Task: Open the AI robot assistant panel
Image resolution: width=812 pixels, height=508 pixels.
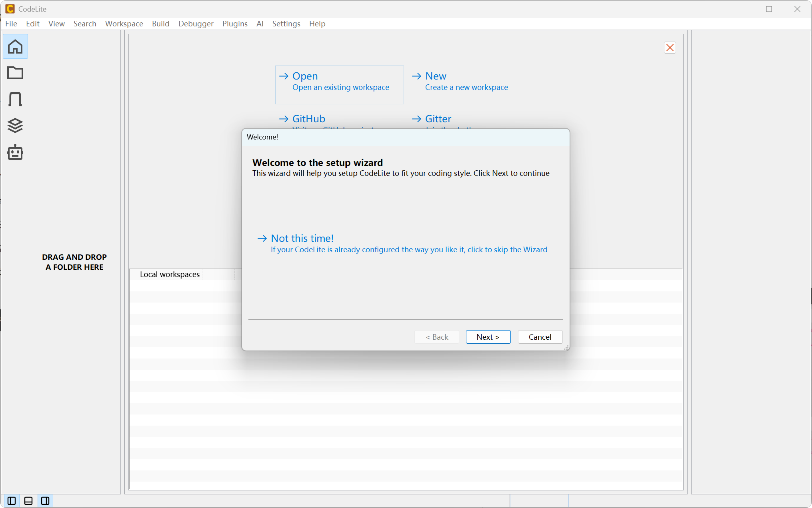Action: click(15, 152)
